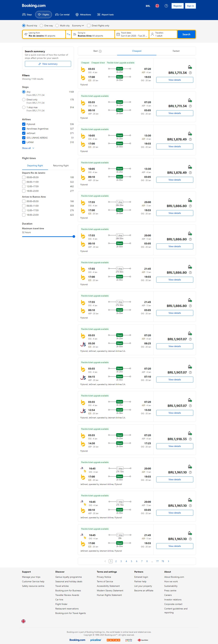
Task: Click the Booking.com logo in the header
Action: pyautogui.click(x=33, y=5)
